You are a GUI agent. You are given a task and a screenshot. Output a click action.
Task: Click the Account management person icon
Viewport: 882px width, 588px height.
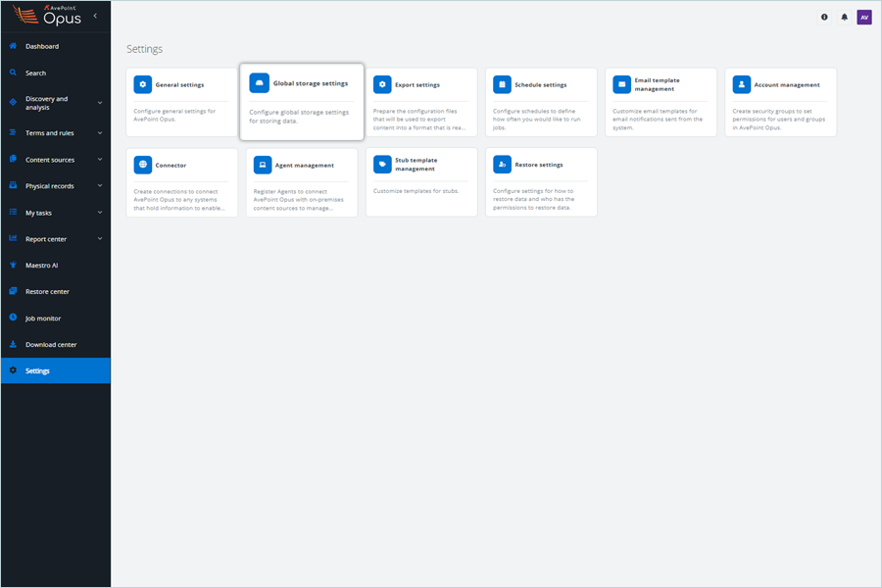pos(742,84)
